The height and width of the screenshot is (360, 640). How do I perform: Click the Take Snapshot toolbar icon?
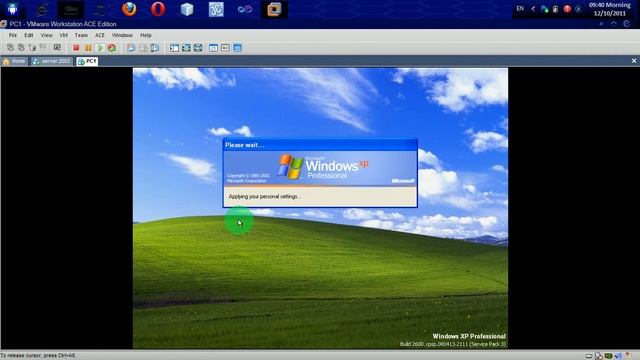[x=131, y=48]
